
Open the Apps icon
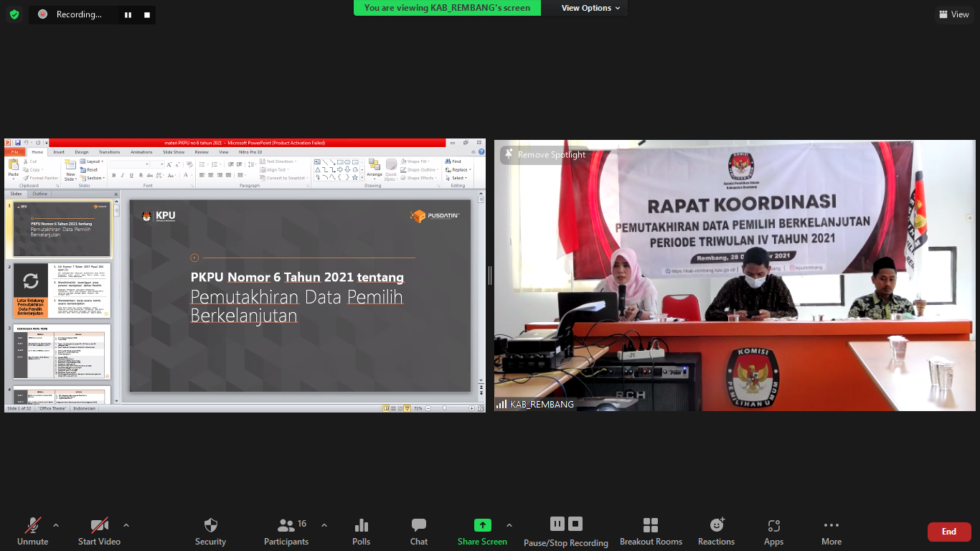coord(773,532)
